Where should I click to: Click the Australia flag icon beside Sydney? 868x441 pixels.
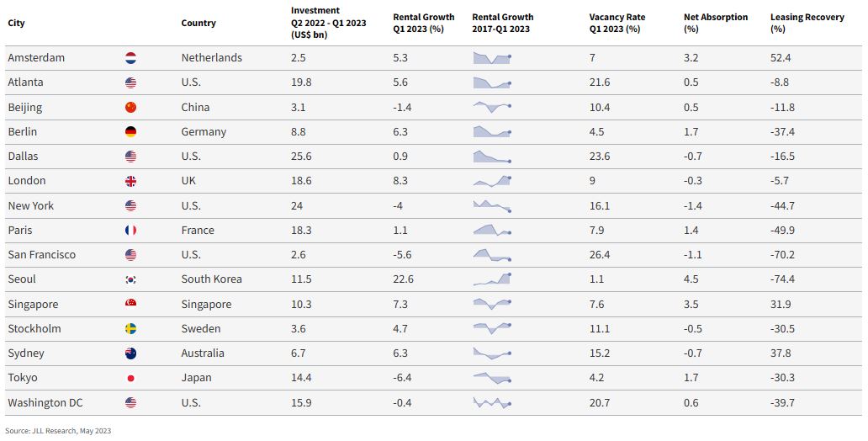coord(130,353)
